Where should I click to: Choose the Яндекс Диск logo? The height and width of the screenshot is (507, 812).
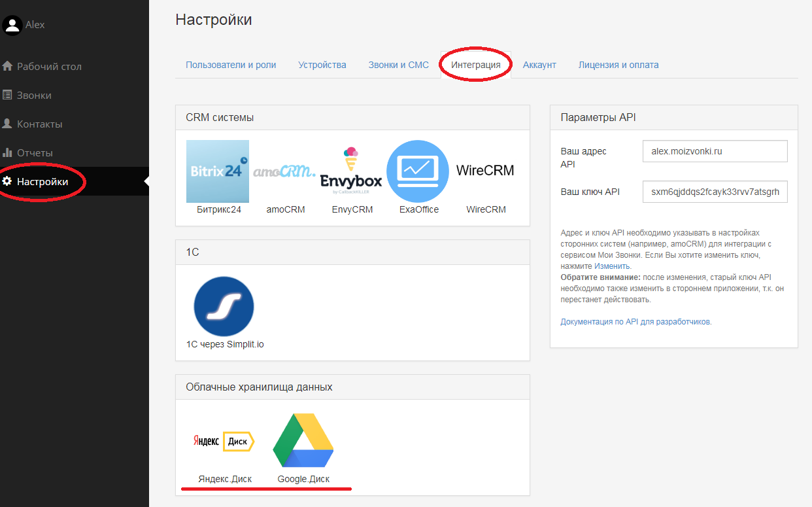pyautogui.click(x=224, y=442)
